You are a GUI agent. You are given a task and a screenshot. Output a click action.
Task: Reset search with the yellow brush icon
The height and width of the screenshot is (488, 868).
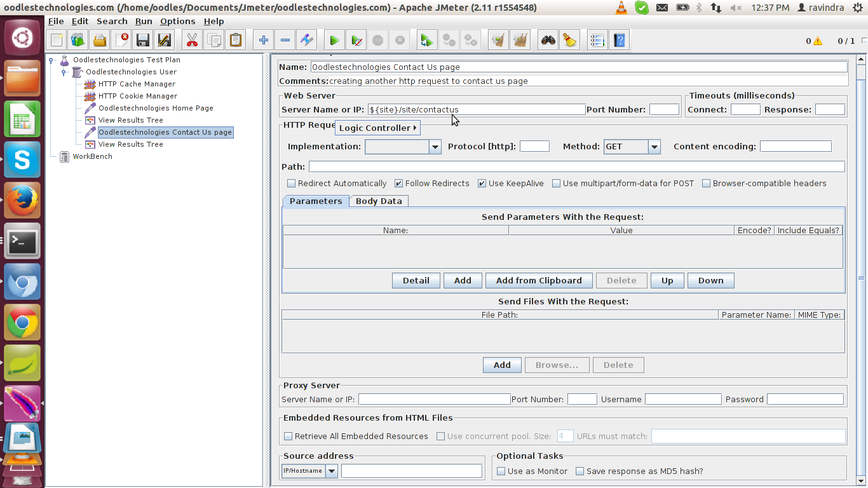tap(570, 41)
